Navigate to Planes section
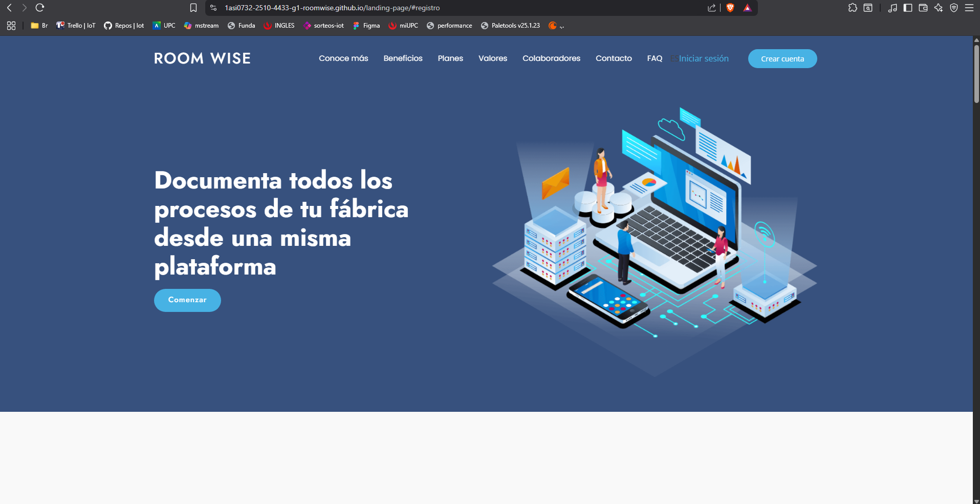 (450, 58)
